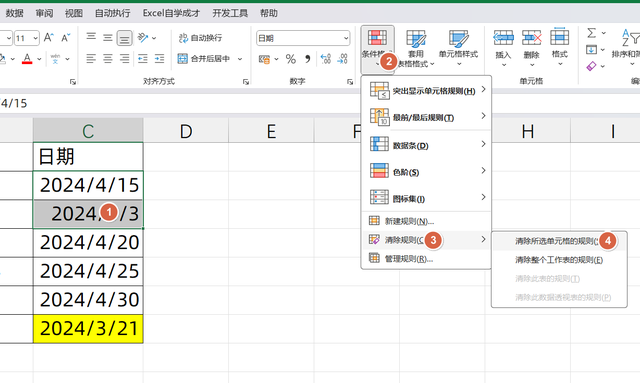This screenshot has height=383, width=640.
Task: Click the fill down icon
Action: click(x=591, y=50)
